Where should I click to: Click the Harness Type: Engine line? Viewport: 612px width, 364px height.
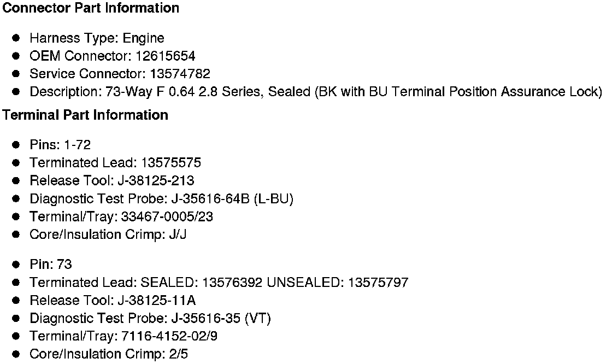click(97, 38)
